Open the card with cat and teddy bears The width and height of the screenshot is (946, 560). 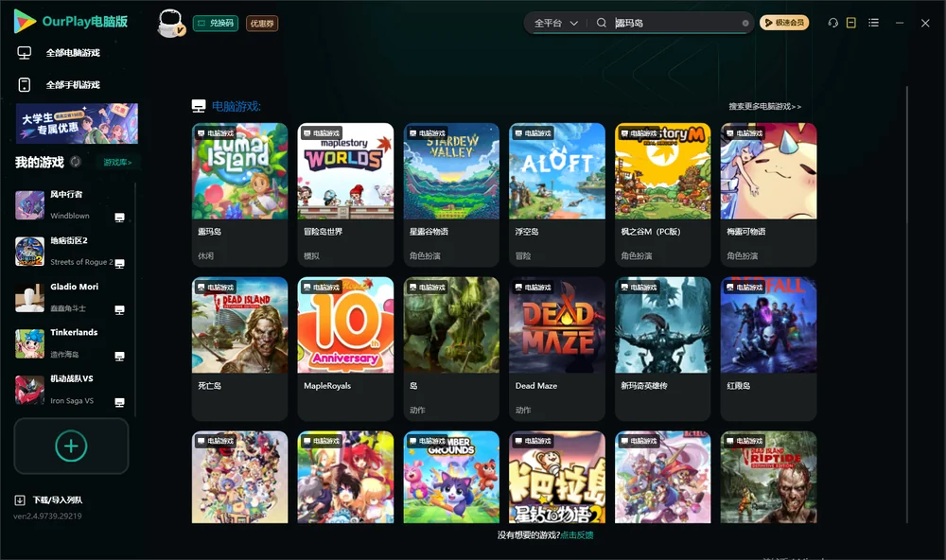pos(451,477)
